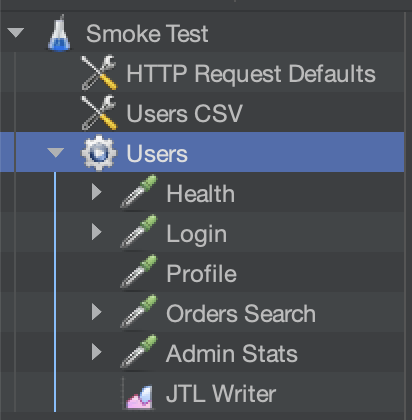Collapse the Smoke Test plan node
412x420 pixels.
coord(16,33)
